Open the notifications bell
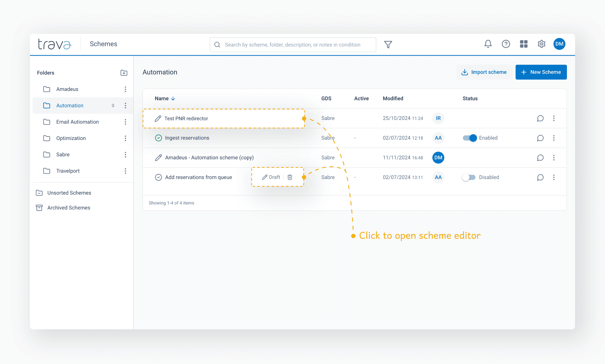Screen dimensions: 605x364 pos(488,44)
